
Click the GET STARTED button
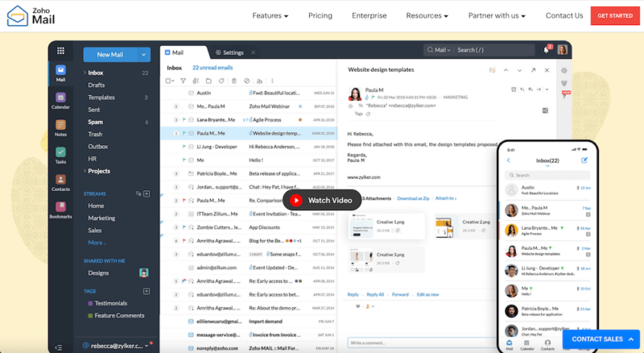pyautogui.click(x=615, y=15)
